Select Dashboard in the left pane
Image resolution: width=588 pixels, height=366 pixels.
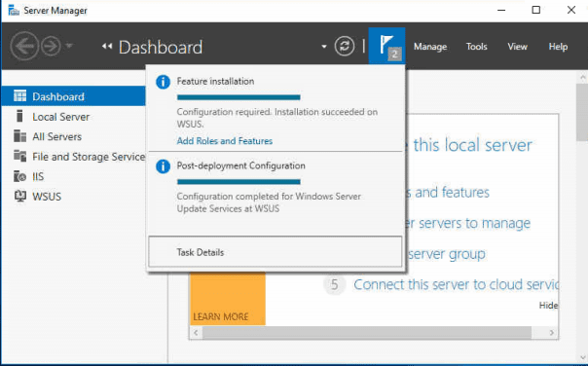click(74, 96)
